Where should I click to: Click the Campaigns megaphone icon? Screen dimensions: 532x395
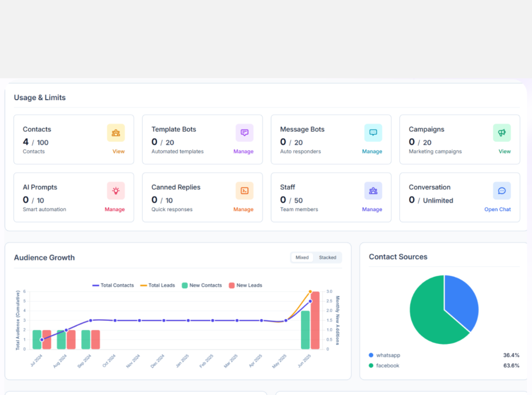502,133
